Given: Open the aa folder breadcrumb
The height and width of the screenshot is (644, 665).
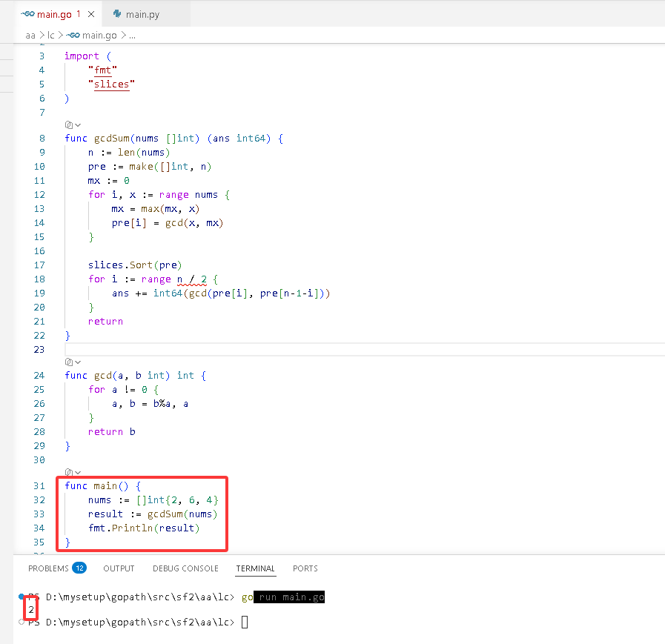Looking at the screenshot, I should pyautogui.click(x=30, y=36).
